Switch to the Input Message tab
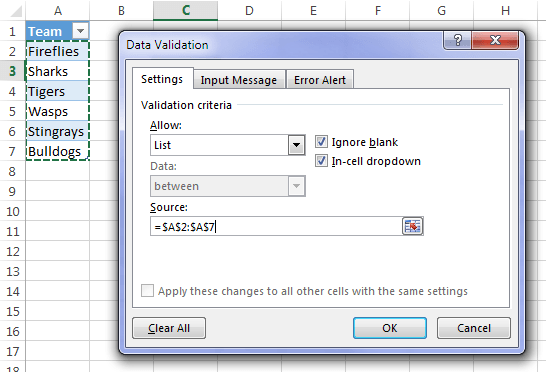Image resolution: width=546 pixels, height=372 pixels. tap(239, 80)
